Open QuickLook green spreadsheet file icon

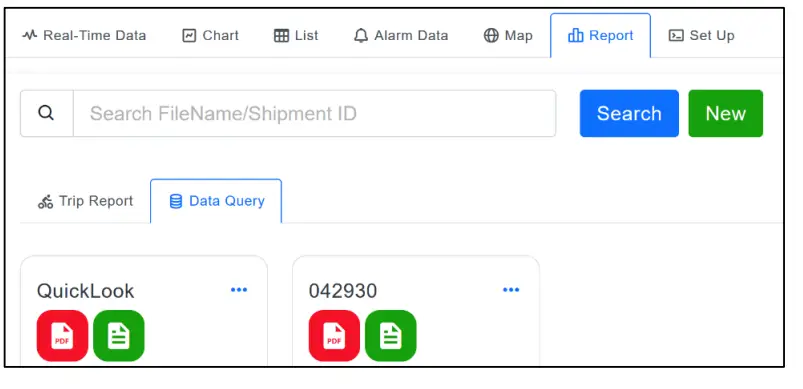119,336
